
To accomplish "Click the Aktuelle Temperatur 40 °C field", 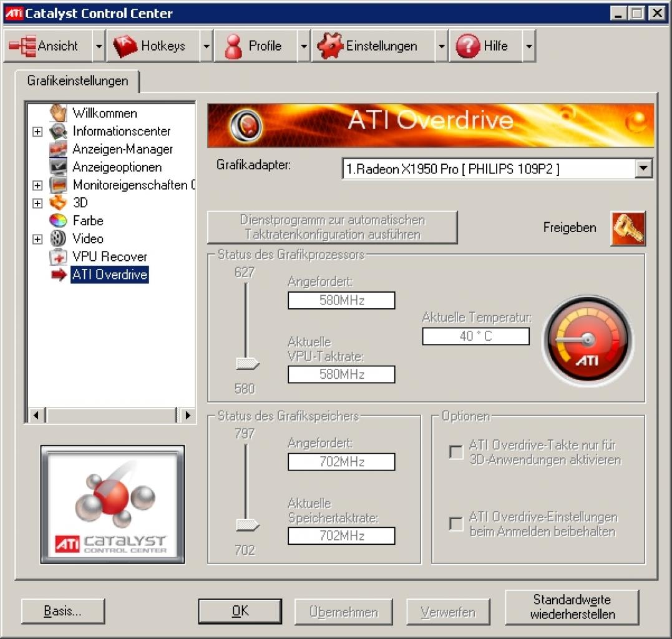I will (x=475, y=336).
